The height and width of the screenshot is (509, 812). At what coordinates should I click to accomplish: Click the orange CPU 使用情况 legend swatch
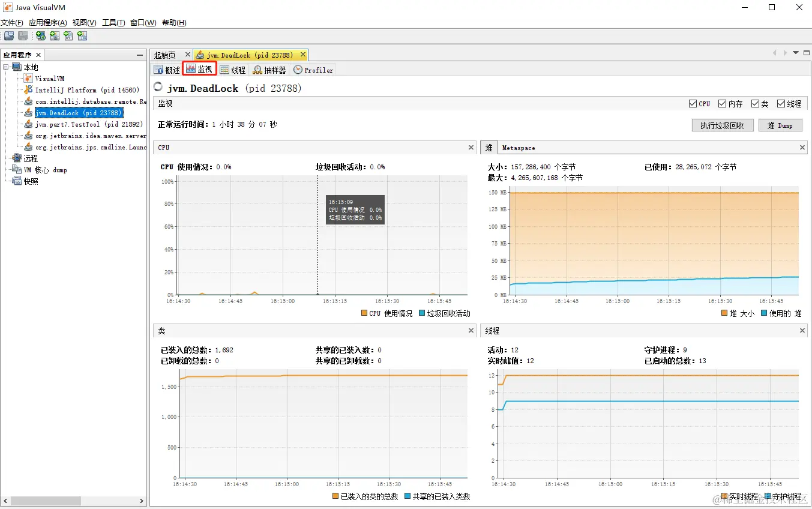(x=364, y=313)
